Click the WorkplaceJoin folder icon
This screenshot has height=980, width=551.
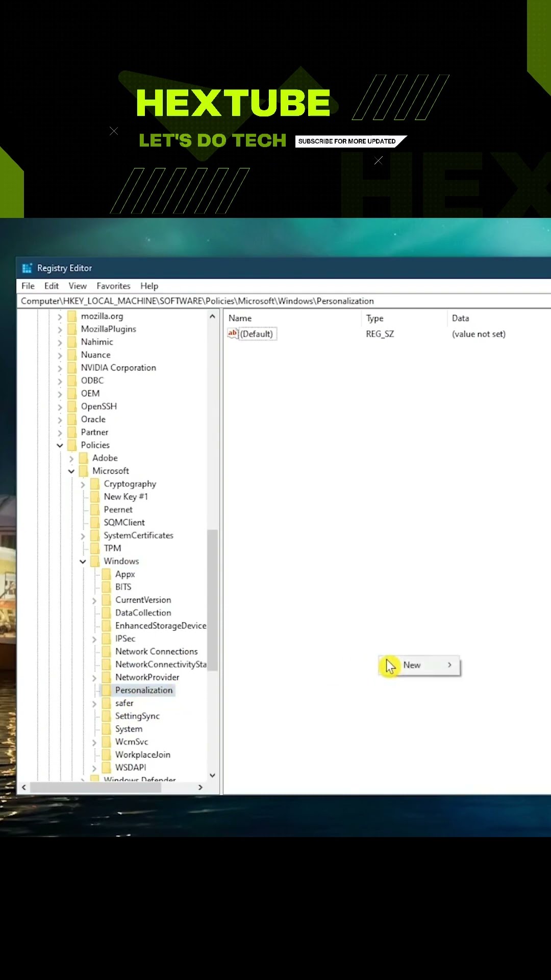pyautogui.click(x=107, y=754)
